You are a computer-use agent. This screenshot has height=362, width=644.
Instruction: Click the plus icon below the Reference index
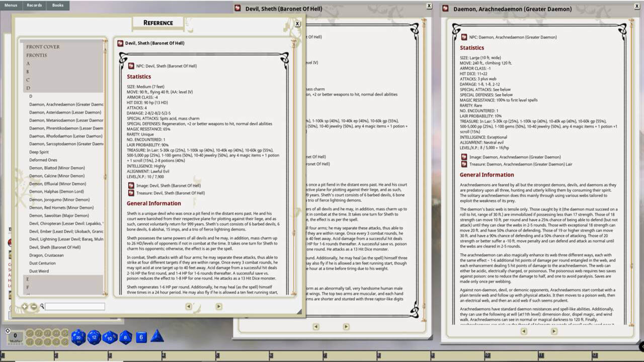[24, 306]
